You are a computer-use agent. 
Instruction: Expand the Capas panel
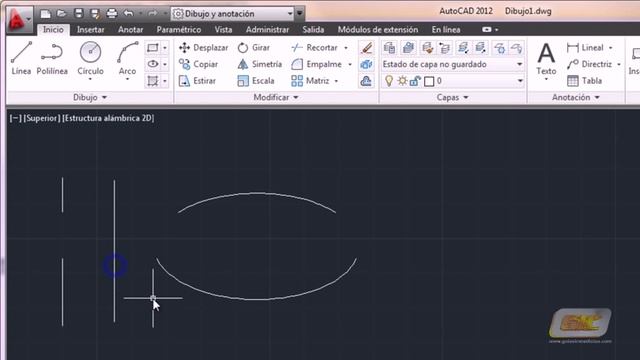click(x=453, y=98)
